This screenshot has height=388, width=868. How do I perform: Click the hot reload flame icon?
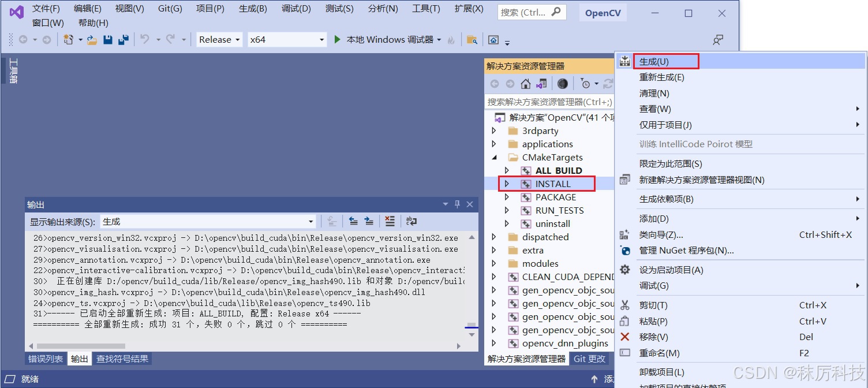451,39
